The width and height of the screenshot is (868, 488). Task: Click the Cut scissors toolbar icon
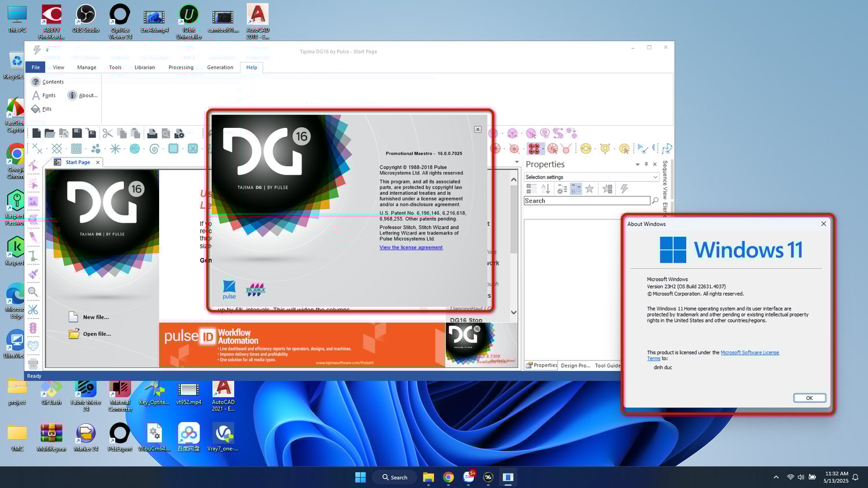pyautogui.click(x=108, y=134)
